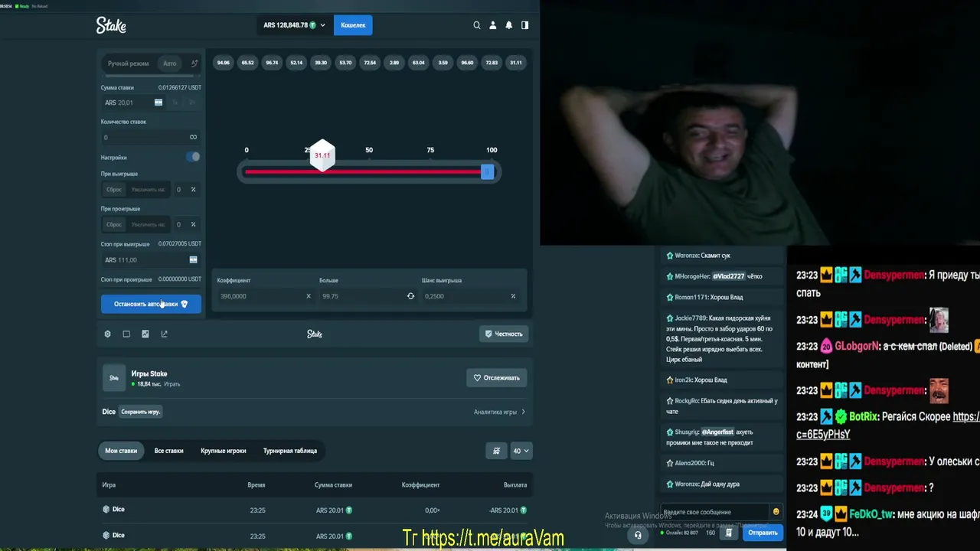Screen dimensions: 980x551
Task: Click the Сумма ставки amount field
Action: coord(132,103)
